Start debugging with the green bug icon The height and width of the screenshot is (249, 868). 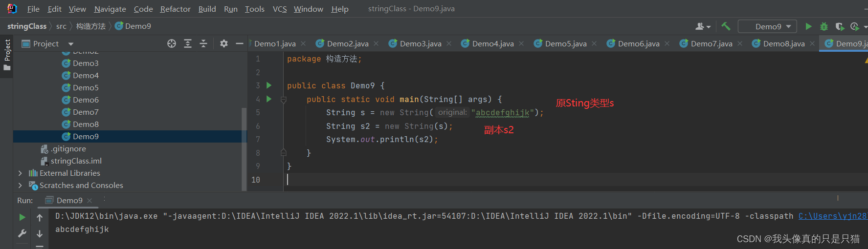coord(824,26)
